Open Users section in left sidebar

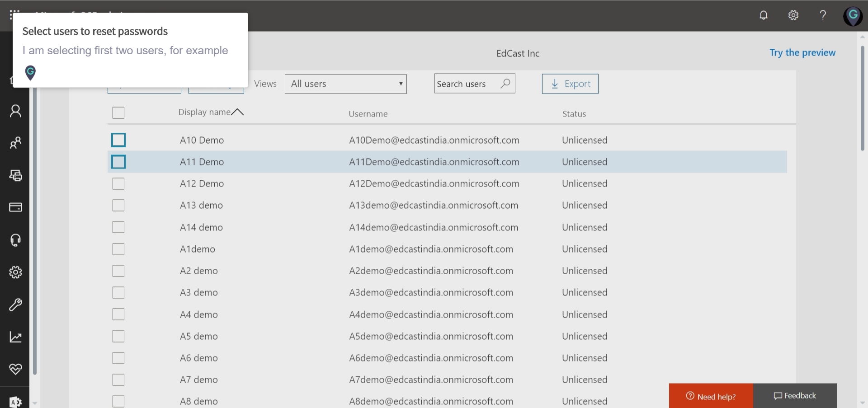15,111
